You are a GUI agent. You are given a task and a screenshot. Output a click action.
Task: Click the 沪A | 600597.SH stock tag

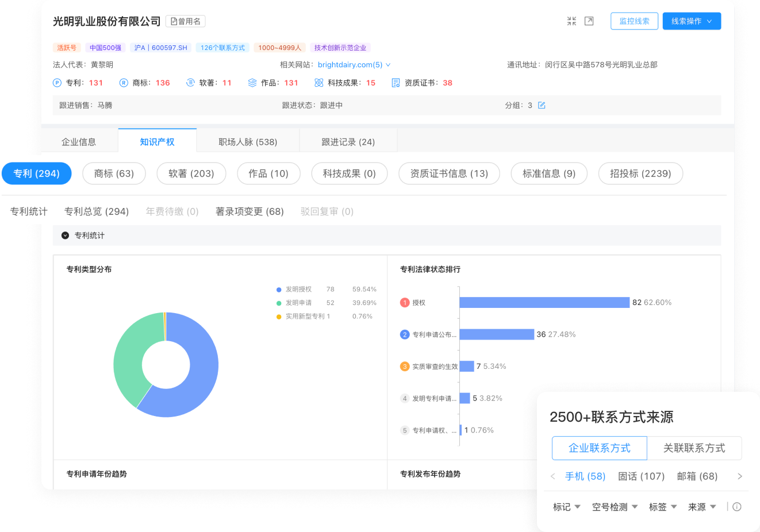(161, 48)
